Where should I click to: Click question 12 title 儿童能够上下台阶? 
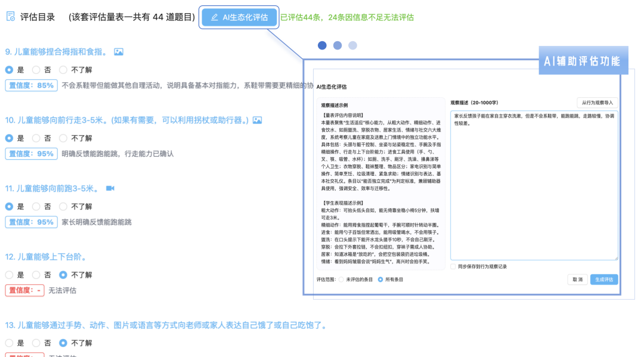coord(47,257)
